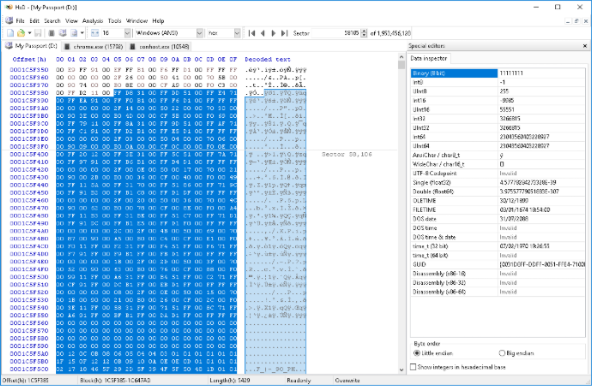Image resolution: width=594 pixels, height=387 pixels.
Task: Close the Special editors panel
Action: click(585, 46)
